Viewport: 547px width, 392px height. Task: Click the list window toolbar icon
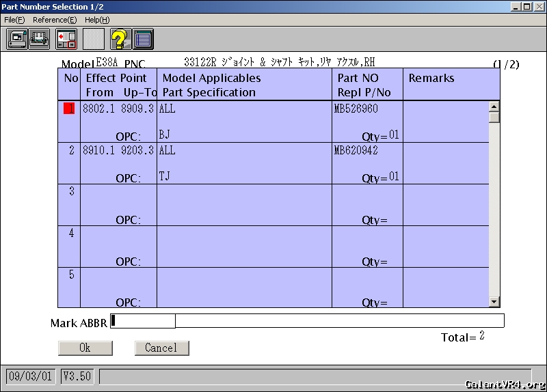pos(143,40)
